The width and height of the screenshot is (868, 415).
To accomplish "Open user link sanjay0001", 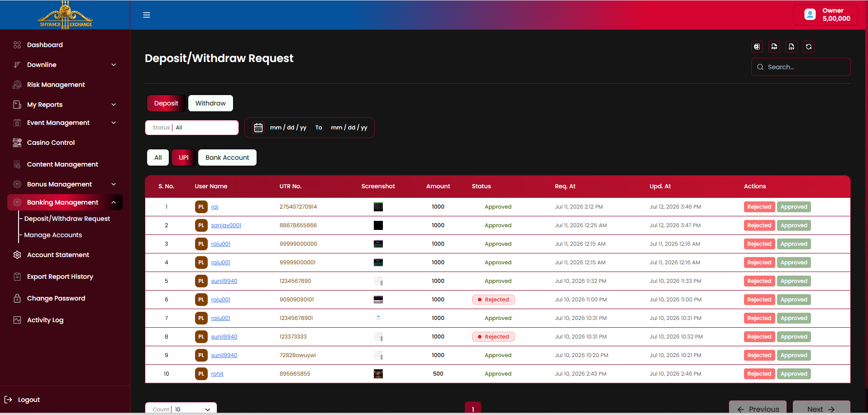I will coord(226,225).
